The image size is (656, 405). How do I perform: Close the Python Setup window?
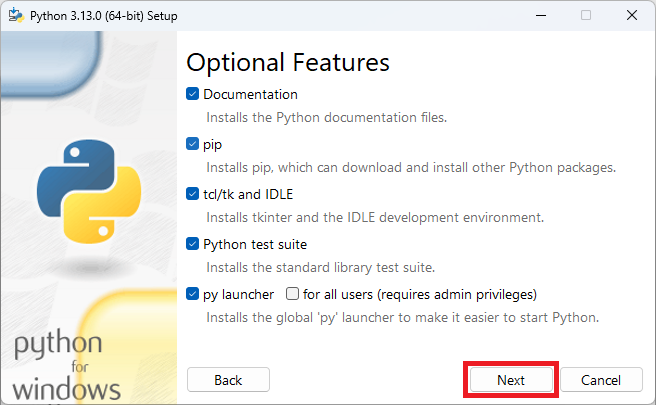tap(632, 15)
